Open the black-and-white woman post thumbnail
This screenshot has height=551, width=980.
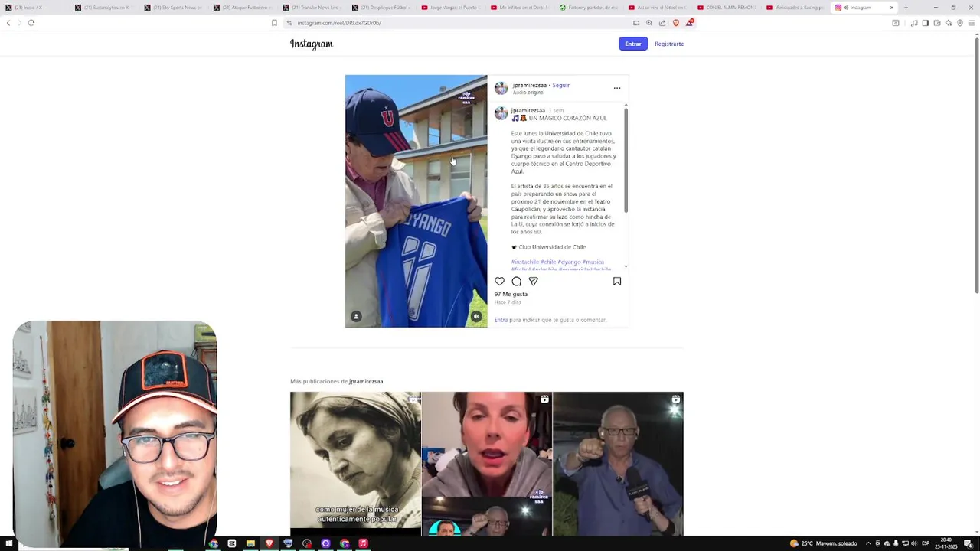[355, 464]
